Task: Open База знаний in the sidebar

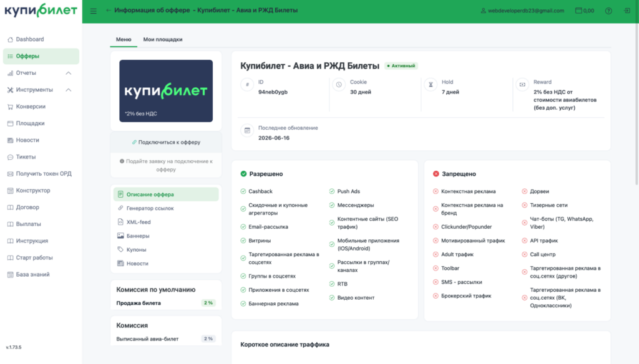Action: (41, 274)
